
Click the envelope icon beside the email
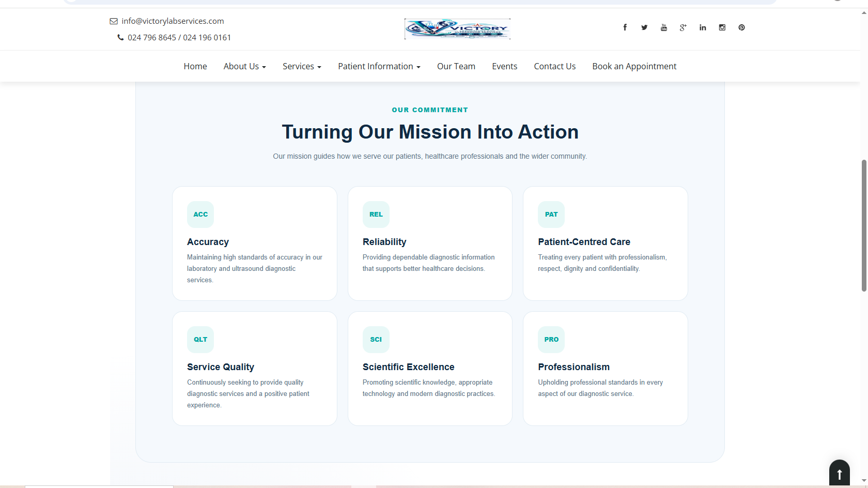coord(114,21)
